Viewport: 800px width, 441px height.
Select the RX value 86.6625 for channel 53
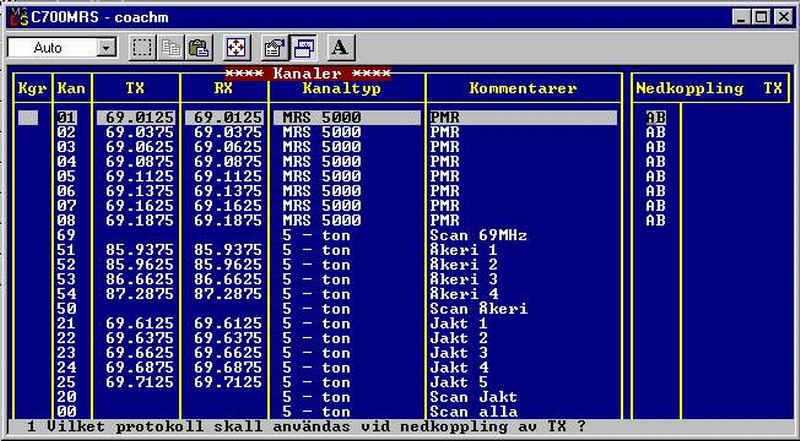(227, 279)
